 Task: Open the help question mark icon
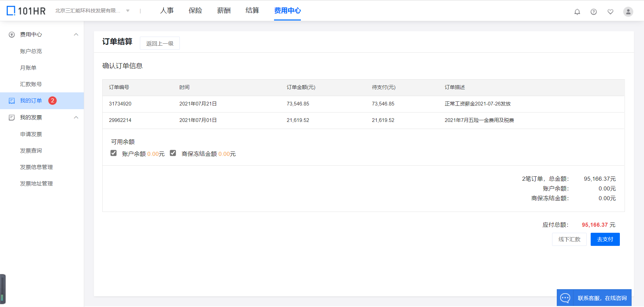pos(593,12)
